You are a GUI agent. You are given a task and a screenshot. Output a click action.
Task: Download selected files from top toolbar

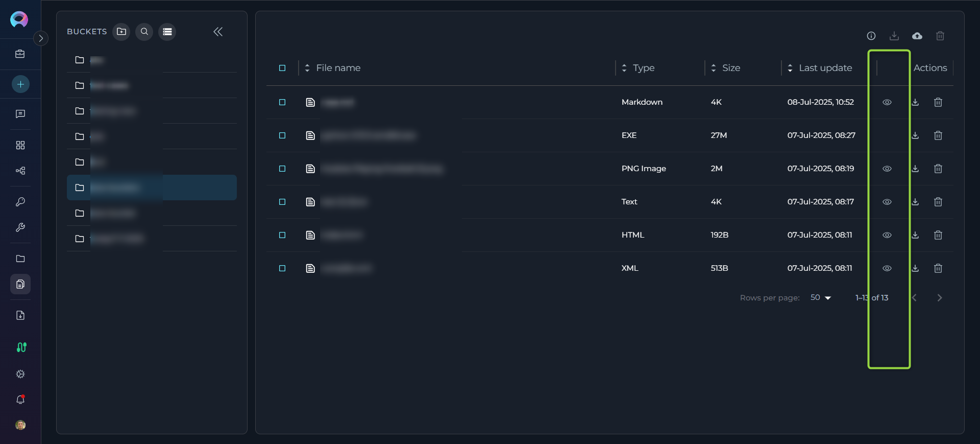click(x=894, y=36)
